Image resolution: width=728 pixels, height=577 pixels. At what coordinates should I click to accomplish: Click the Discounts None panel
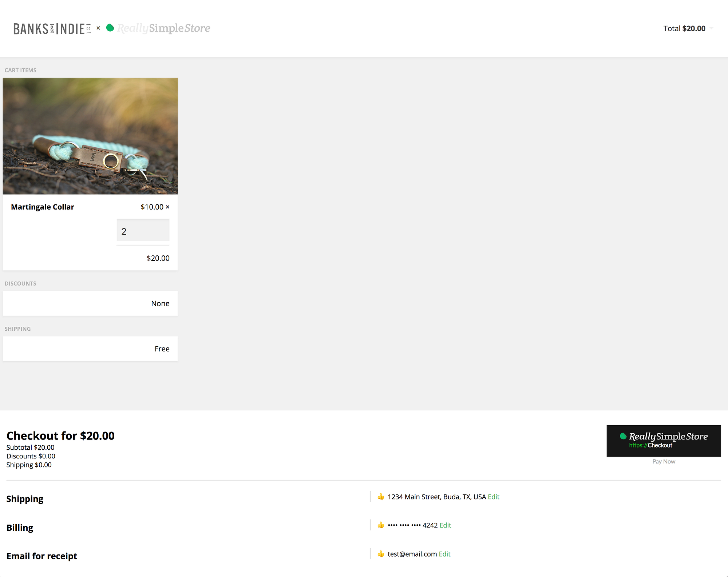point(90,303)
